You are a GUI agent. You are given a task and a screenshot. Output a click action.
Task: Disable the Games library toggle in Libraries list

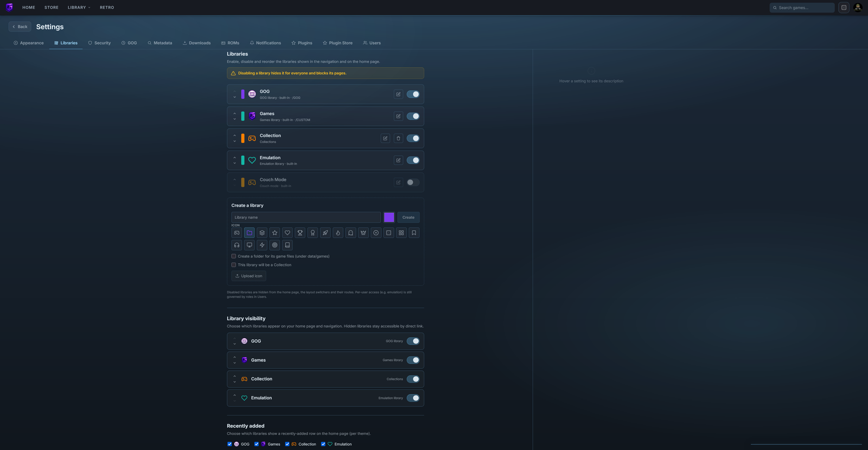[413, 116]
